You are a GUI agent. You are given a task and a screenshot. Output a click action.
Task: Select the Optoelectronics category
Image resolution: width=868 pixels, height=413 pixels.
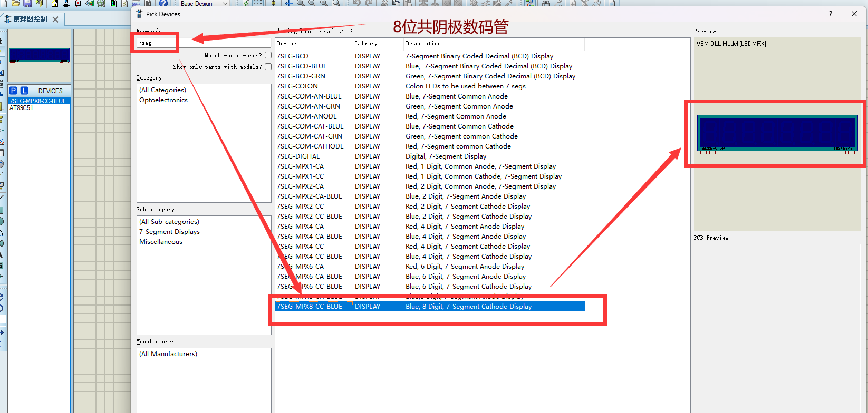tap(163, 100)
